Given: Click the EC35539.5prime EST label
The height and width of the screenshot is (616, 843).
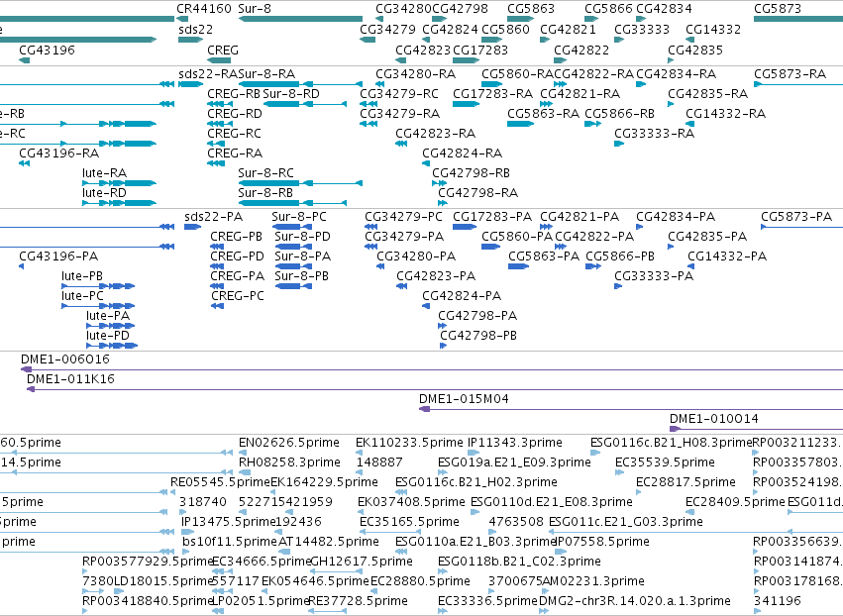Looking at the screenshot, I should (665, 462).
